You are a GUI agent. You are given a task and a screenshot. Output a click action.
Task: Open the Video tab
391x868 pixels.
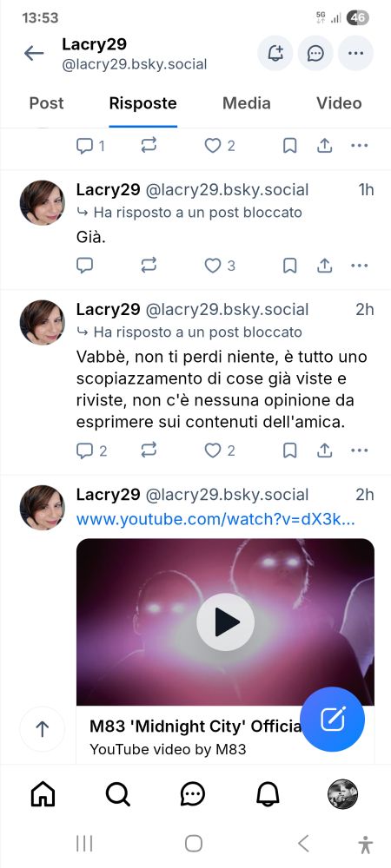(x=339, y=103)
